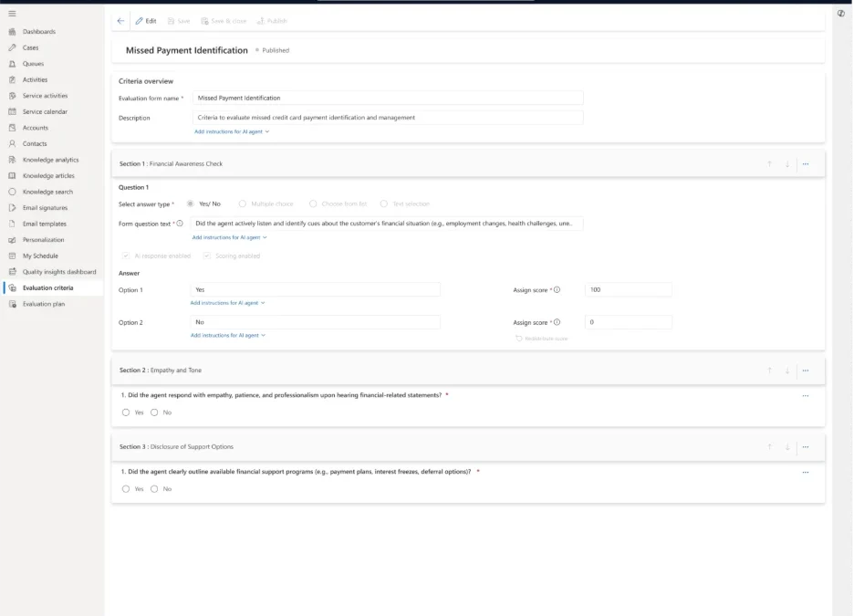
Task: Open the Section 1 ellipsis menu
Action: pyautogui.click(x=805, y=164)
